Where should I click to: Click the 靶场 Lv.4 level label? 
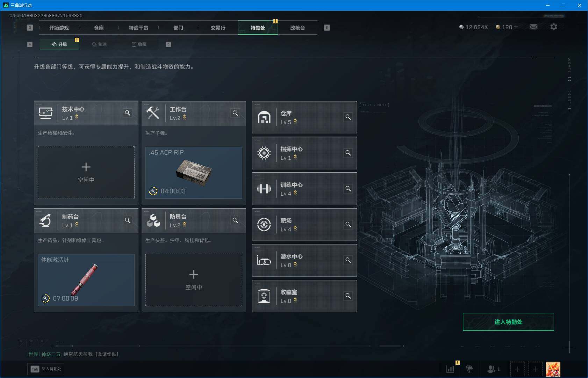click(286, 230)
